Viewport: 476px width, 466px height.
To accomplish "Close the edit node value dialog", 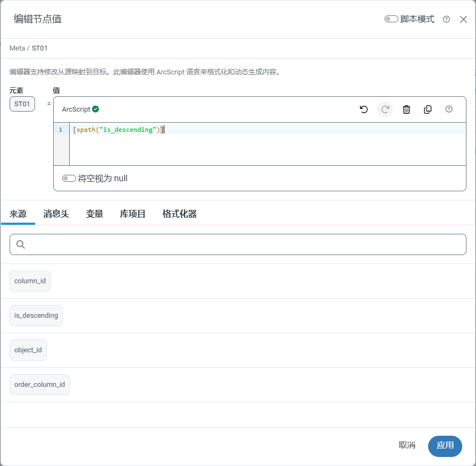I will (x=463, y=19).
